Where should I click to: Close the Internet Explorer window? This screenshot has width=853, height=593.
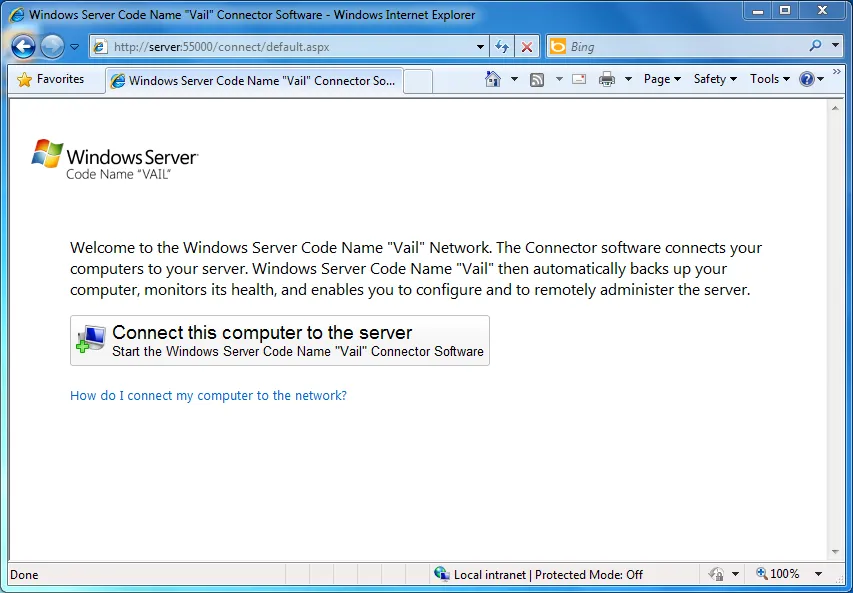(x=823, y=11)
